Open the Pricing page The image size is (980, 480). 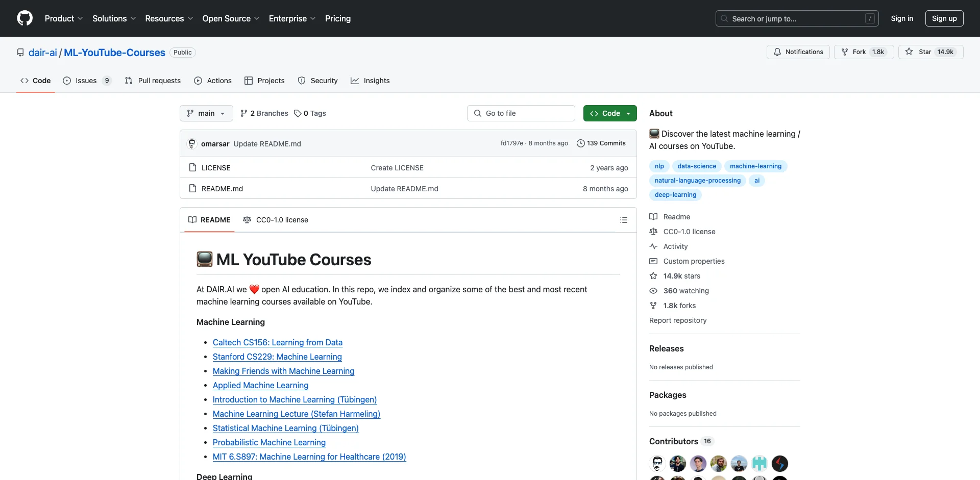coord(338,18)
